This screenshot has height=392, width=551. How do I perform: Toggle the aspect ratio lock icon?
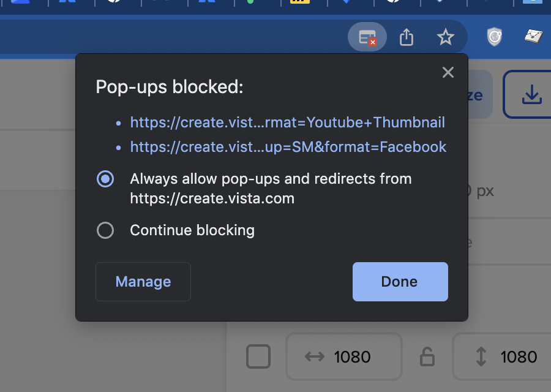(x=427, y=356)
